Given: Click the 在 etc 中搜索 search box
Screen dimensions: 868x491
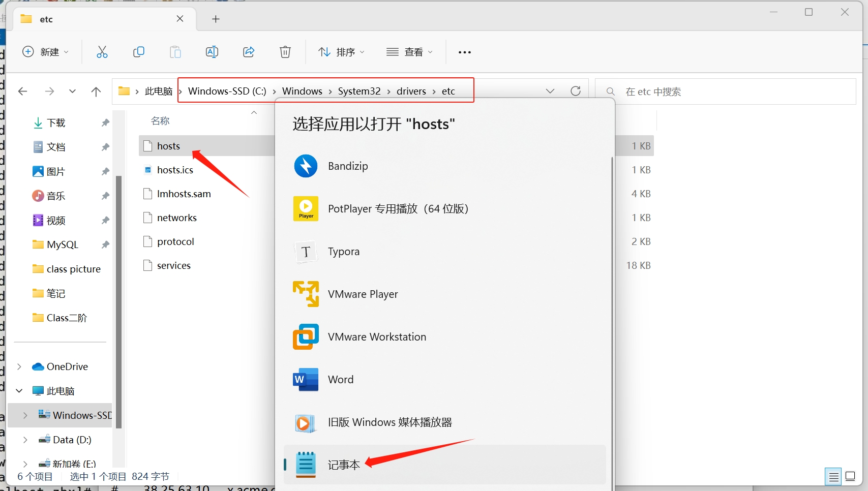Looking at the screenshot, I should point(726,91).
